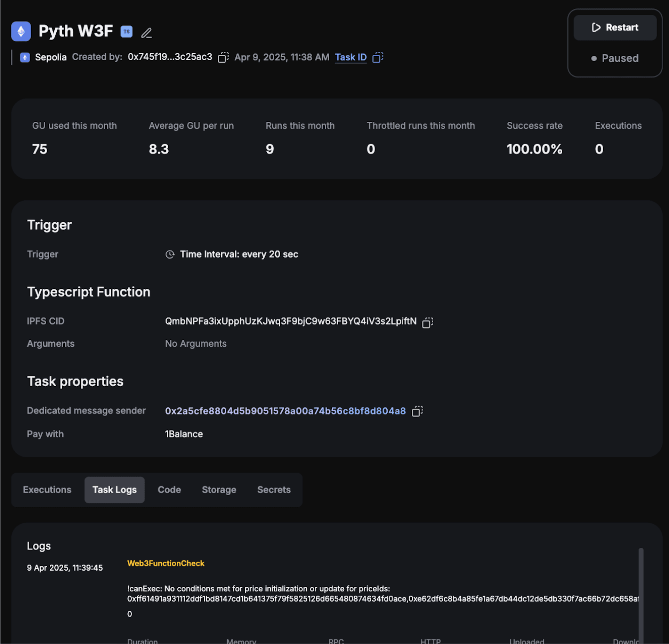Click the edit pencil icon beside Pyth W3F
Image resolution: width=669 pixels, height=644 pixels.
[x=146, y=33]
